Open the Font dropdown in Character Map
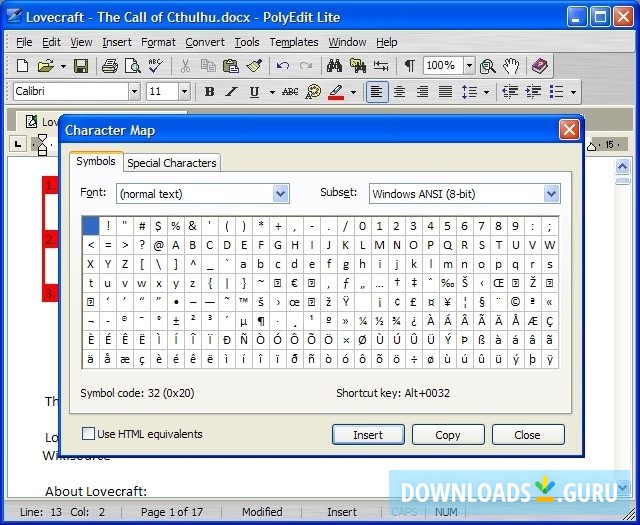The width and height of the screenshot is (640, 525). pos(281,194)
